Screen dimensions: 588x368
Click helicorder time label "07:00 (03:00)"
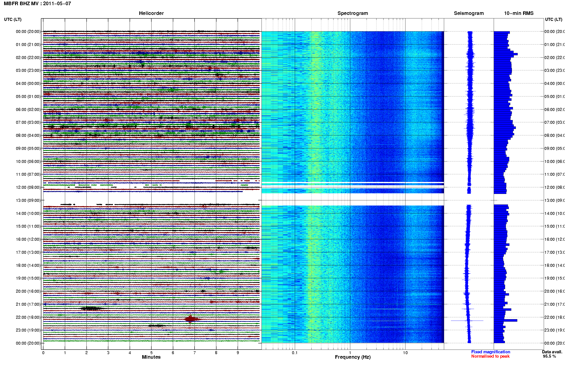(28, 122)
